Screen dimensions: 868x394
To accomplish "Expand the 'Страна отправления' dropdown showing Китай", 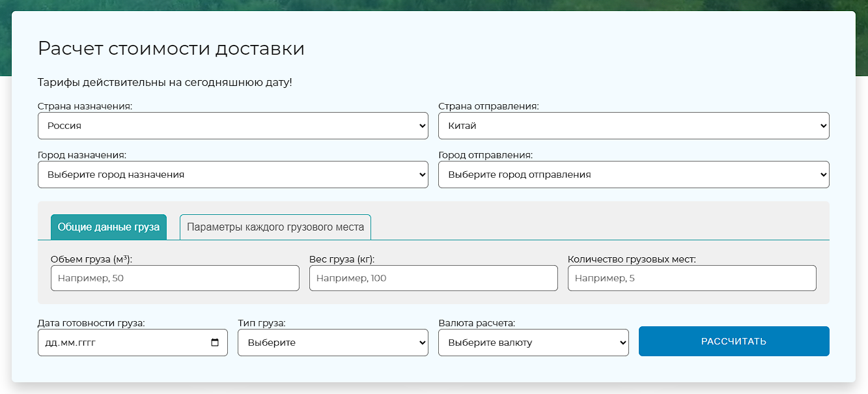I will coord(633,126).
